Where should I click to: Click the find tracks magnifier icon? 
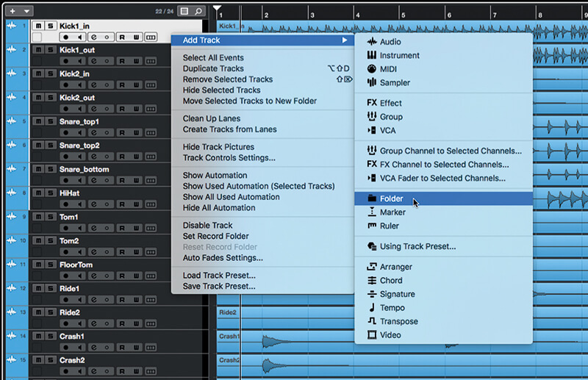(x=198, y=11)
